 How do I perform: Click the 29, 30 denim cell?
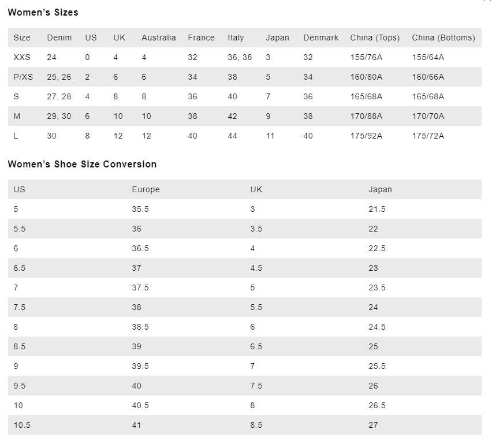[x=59, y=116]
